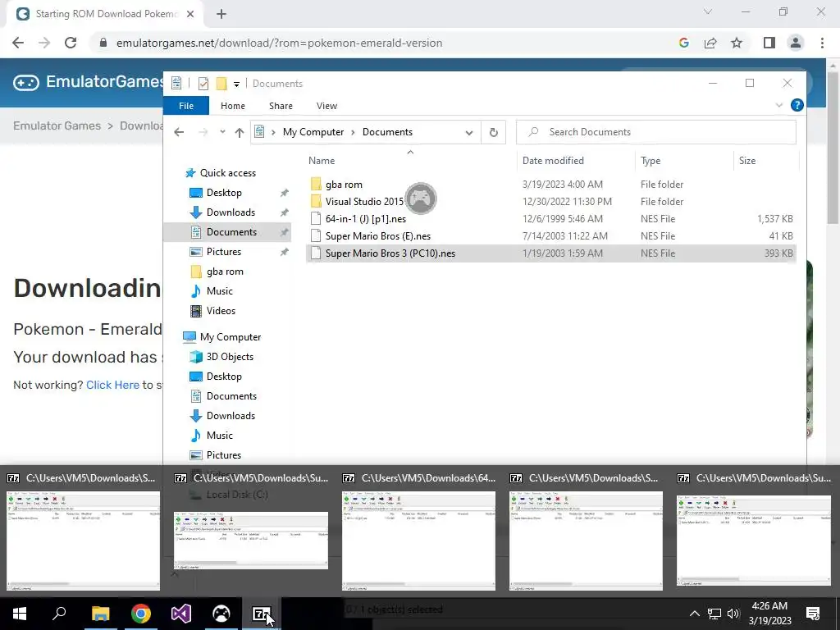The width and height of the screenshot is (840, 630).
Task: Click New folder icon in title bar
Action: [x=221, y=84]
